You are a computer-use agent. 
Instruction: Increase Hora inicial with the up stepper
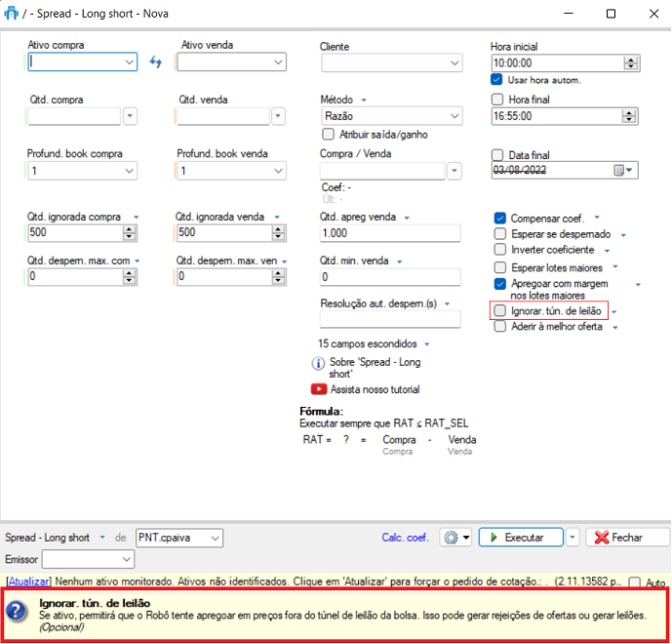pos(631,58)
